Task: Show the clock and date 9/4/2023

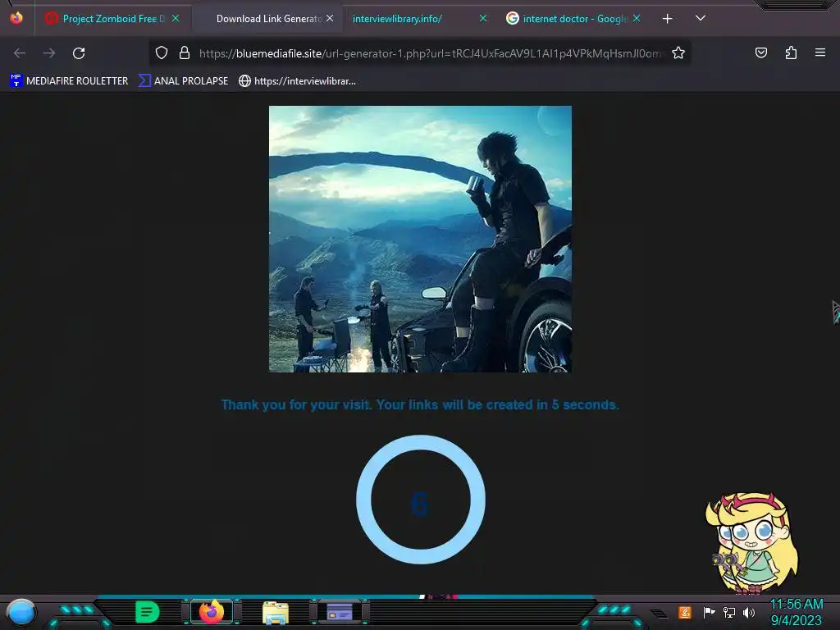Action: [x=796, y=612]
